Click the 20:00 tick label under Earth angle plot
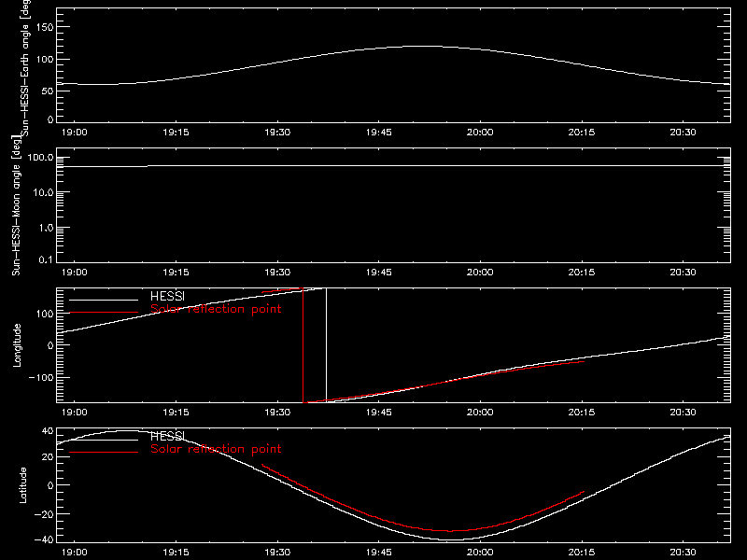Viewport: 747px width, 560px height. (480, 133)
